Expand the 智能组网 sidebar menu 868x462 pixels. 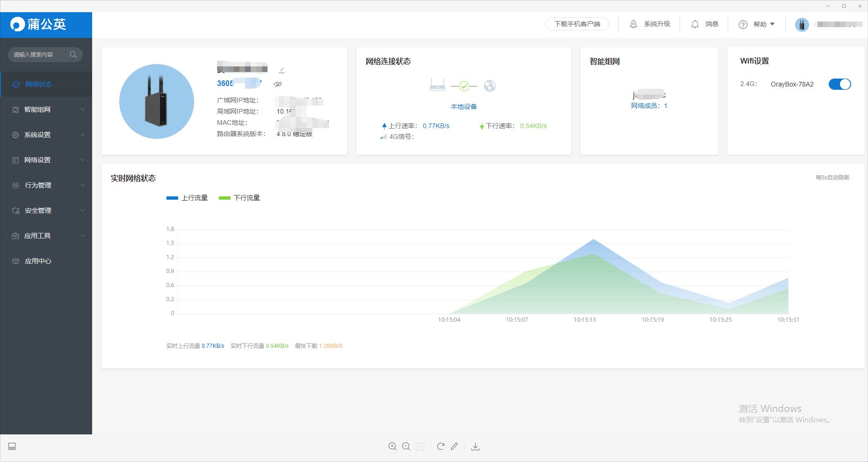point(46,109)
